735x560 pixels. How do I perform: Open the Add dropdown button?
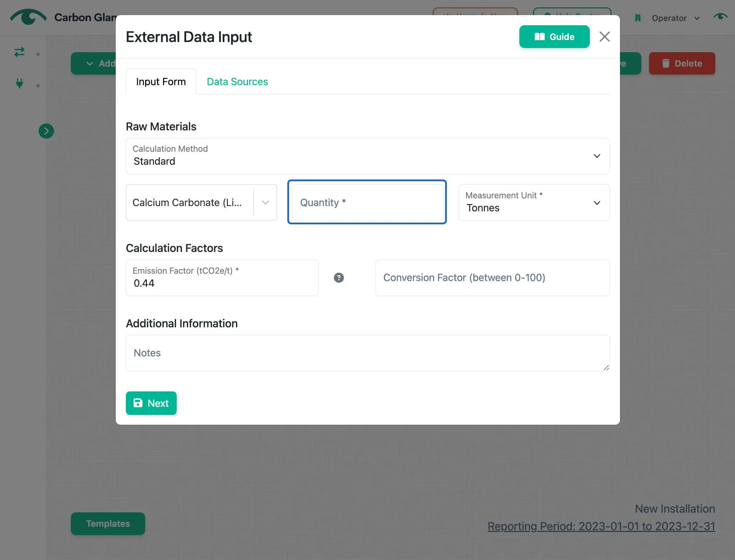click(94, 63)
